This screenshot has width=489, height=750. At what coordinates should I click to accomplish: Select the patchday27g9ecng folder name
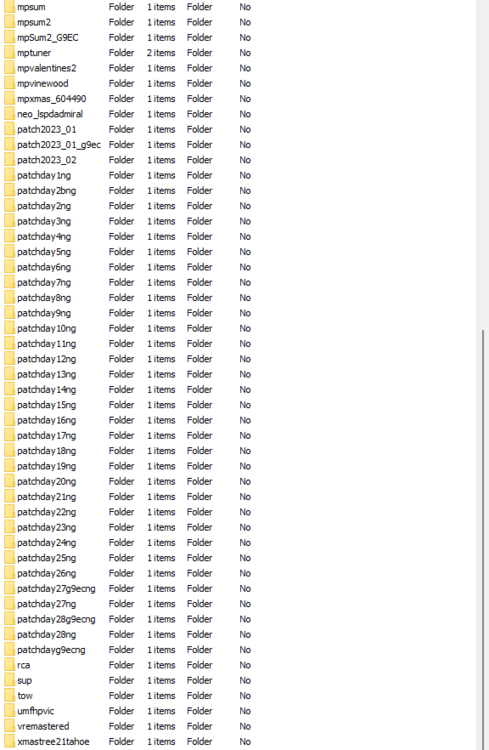pos(56,589)
